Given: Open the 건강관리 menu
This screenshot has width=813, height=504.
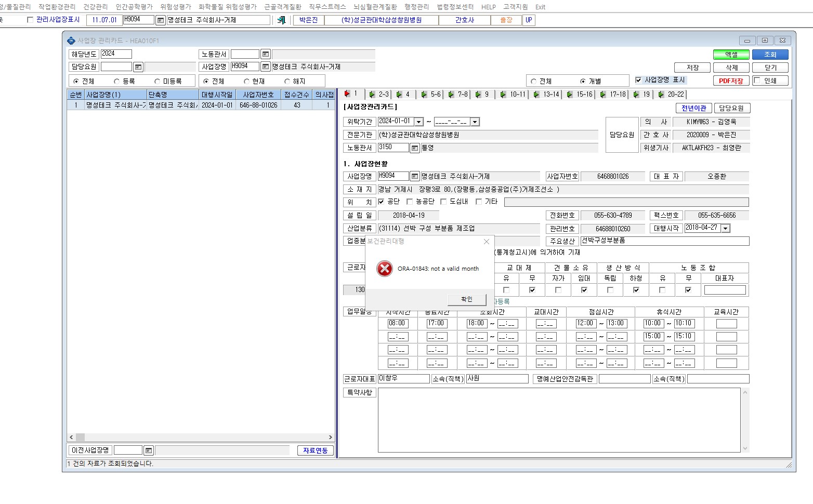Looking at the screenshot, I should pos(95,7).
